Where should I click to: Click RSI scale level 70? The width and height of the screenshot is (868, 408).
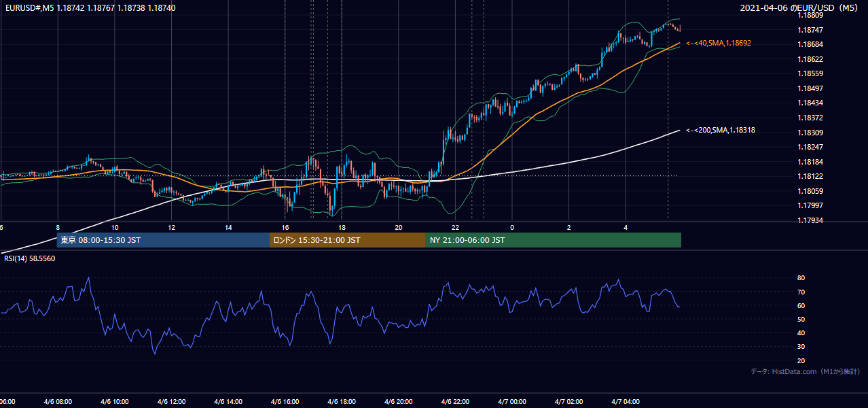801,292
